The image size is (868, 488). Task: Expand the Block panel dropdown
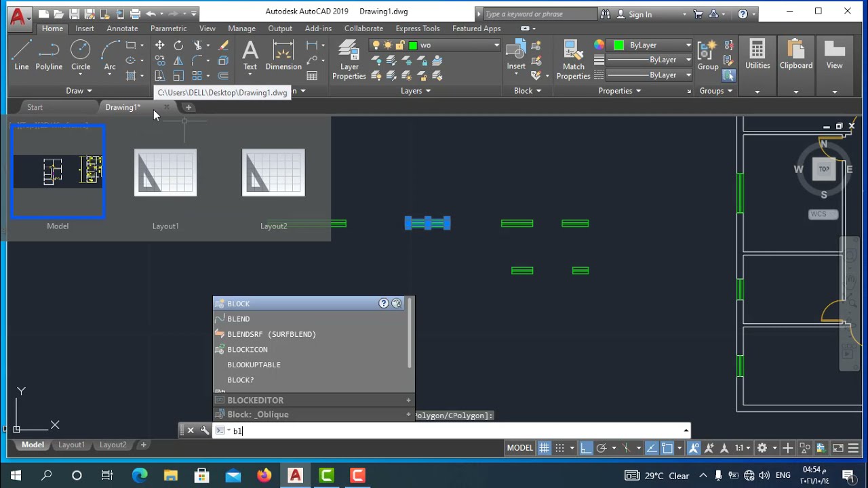[x=528, y=91]
